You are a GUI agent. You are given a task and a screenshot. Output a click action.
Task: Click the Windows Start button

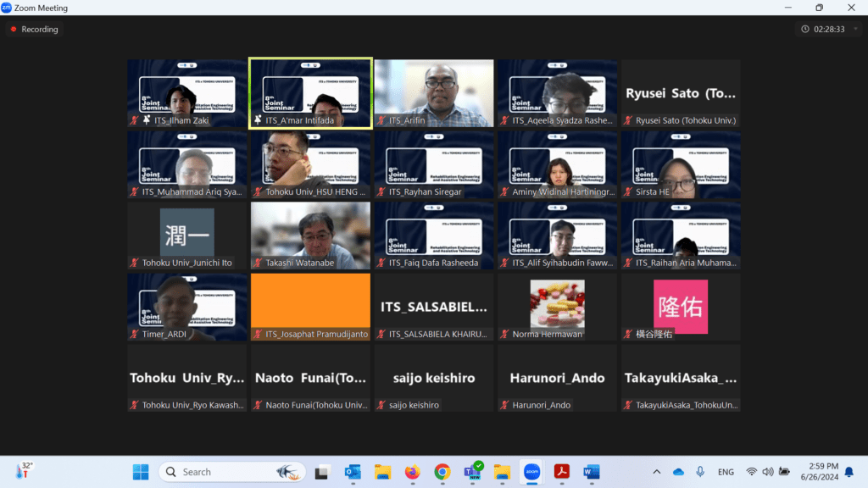141,472
